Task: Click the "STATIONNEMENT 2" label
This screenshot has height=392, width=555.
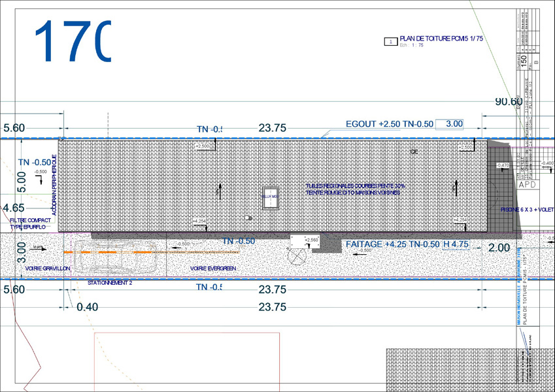Action: click(110, 283)
